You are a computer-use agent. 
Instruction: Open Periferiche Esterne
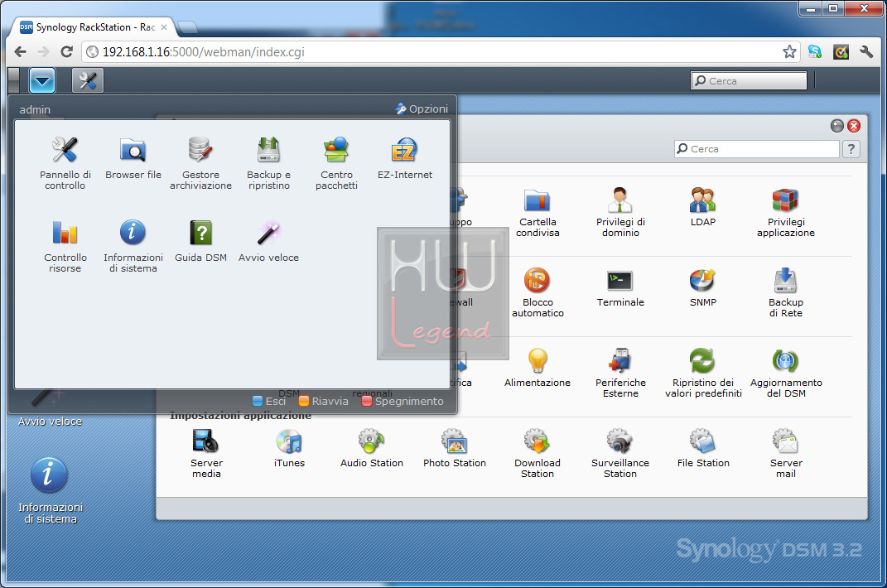click(620, 373)
